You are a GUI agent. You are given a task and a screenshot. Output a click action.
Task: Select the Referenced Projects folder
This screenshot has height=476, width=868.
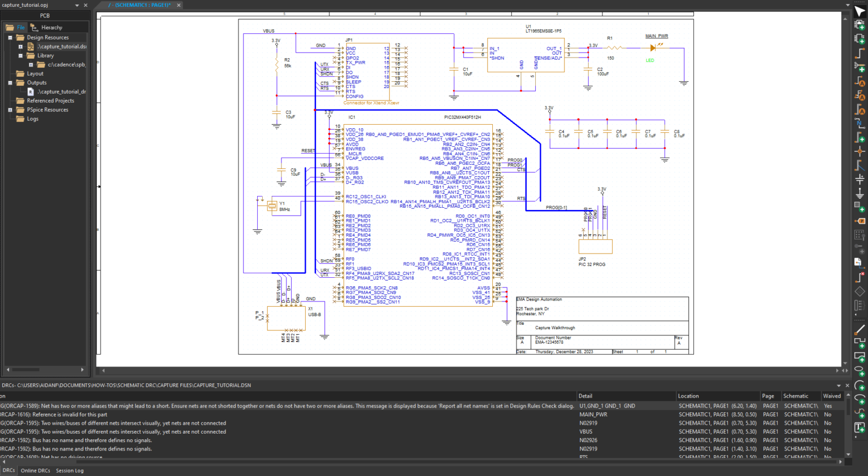(51, 101)
